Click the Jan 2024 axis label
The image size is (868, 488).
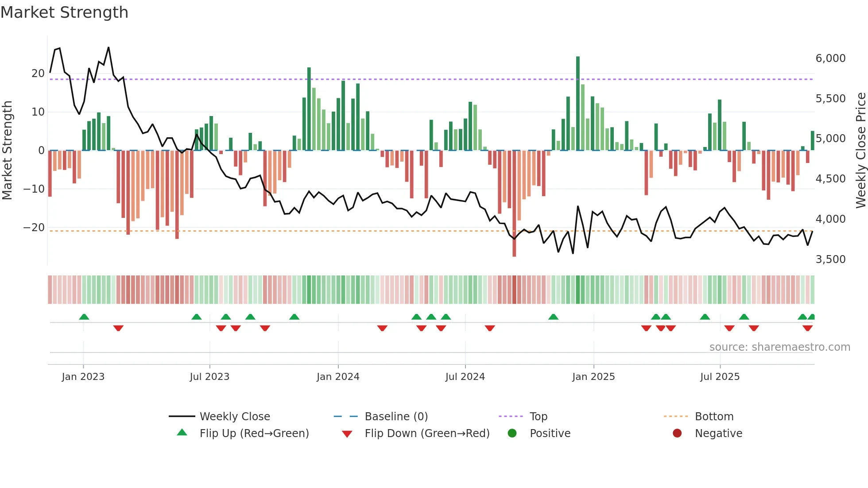pyautogui.click(x=338, y=377)
